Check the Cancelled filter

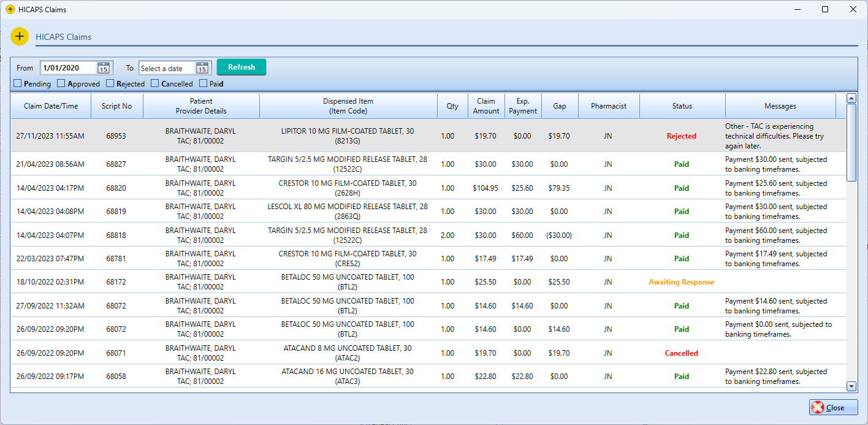(x=154, y=83)
